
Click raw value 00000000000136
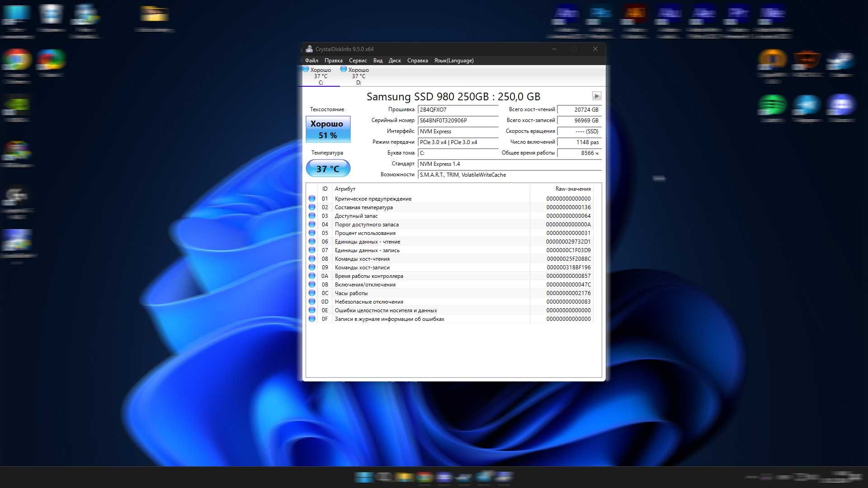coord(568,207)
